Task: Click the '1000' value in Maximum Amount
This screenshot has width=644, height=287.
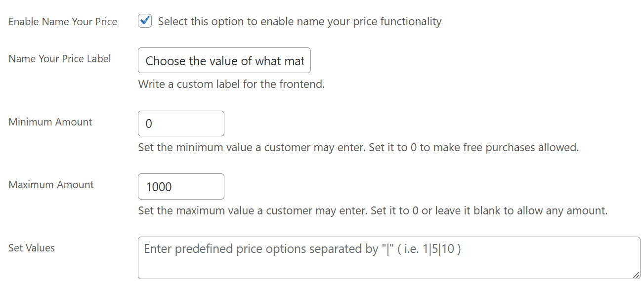Action: (159, 187)
